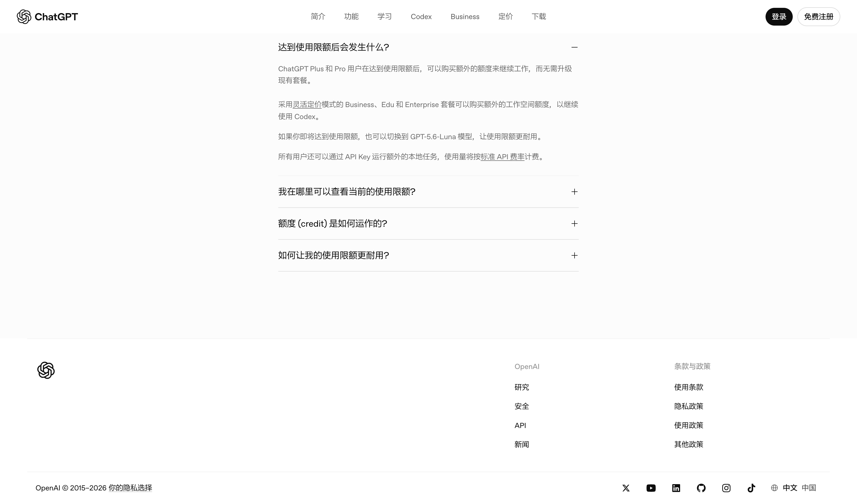Click the 免费注册 button
The image size is (857, 504).
click(x=819, y=17)
